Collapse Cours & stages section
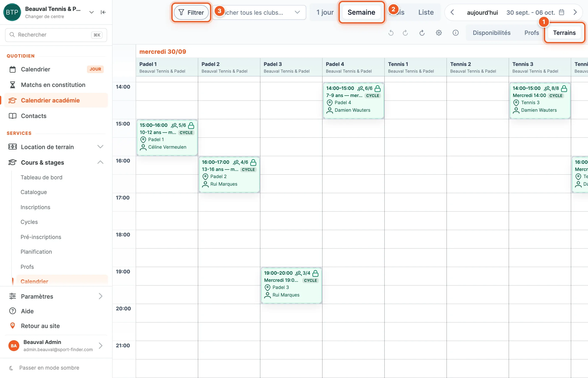588x378 pixels. [56, 163]
